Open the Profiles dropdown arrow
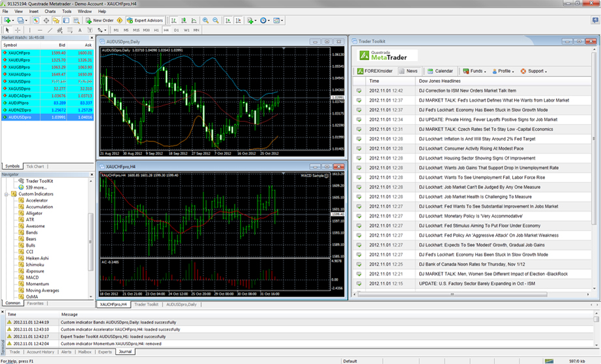Image resolution: width=601 pixels, height=364 pixels. 26,20
